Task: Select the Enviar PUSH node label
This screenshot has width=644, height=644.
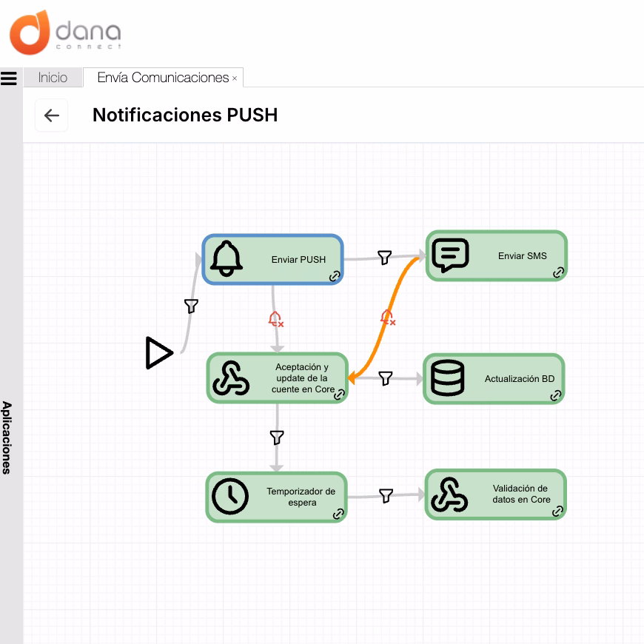Action: click(298, 260)
